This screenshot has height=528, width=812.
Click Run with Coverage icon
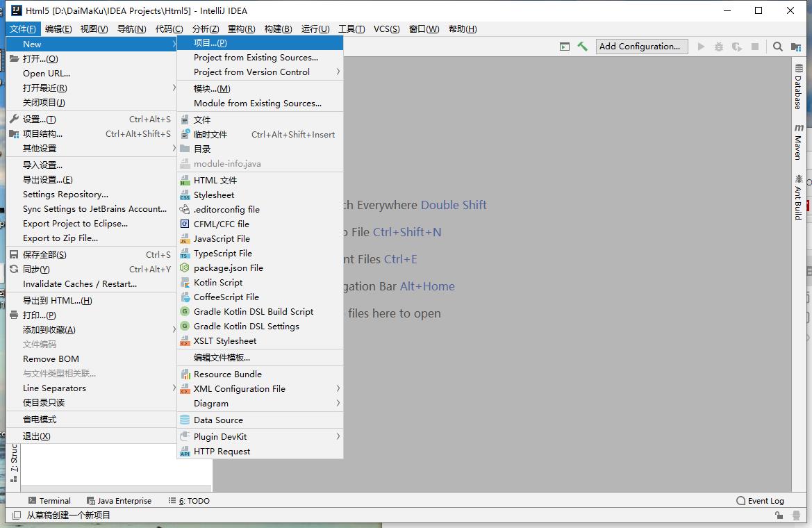coord(737,47)
